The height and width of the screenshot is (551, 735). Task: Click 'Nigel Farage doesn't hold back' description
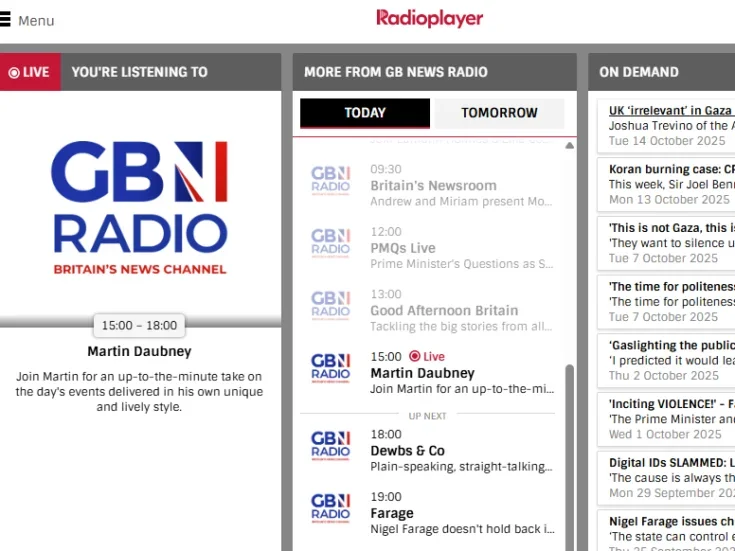462,529
